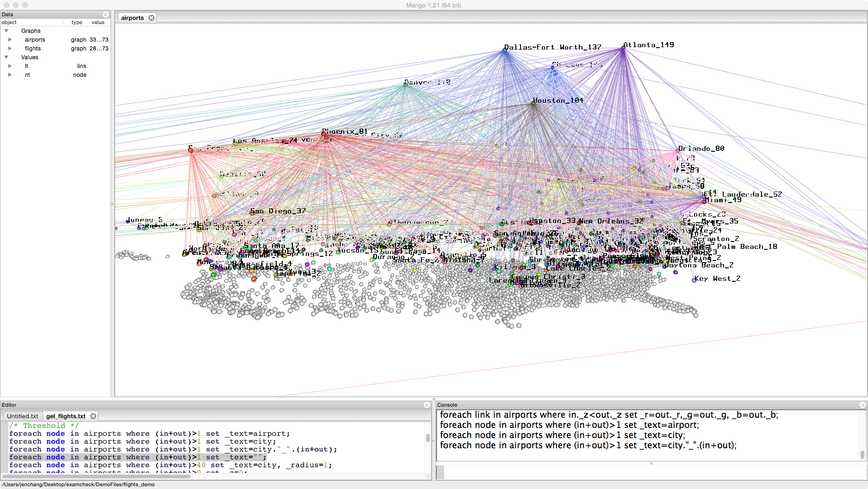Close the Data panel
868x489 pixels.
105,15
